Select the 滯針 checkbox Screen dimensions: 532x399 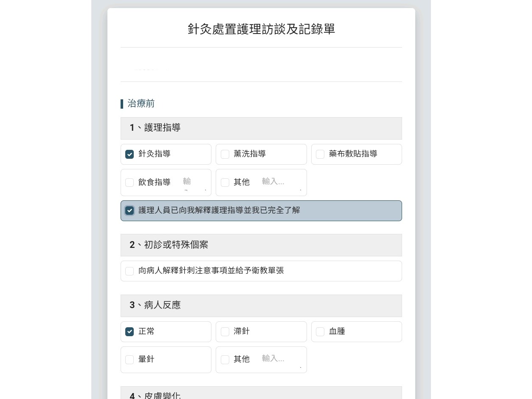click(x=225, y=332)
